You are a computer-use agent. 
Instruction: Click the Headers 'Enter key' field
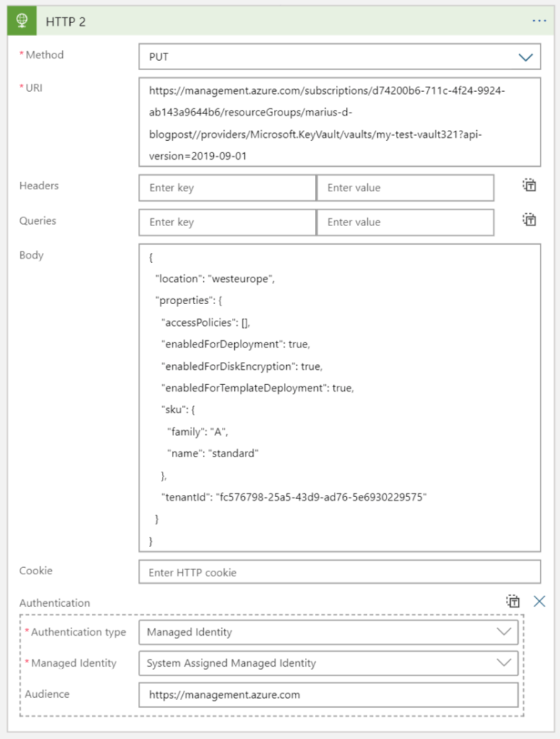point(227,188)
